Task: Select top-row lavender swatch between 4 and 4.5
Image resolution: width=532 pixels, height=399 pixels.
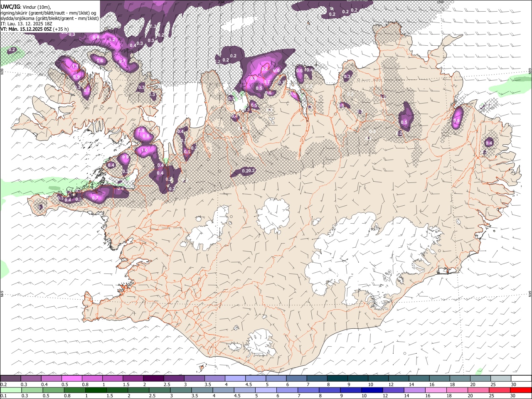Action: 235,378
